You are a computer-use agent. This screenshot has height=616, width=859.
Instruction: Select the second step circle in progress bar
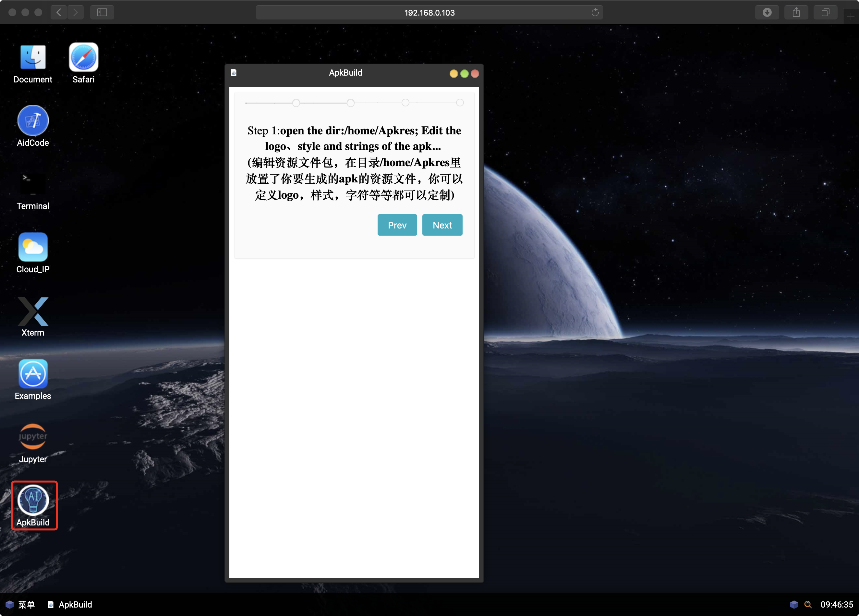351,103
